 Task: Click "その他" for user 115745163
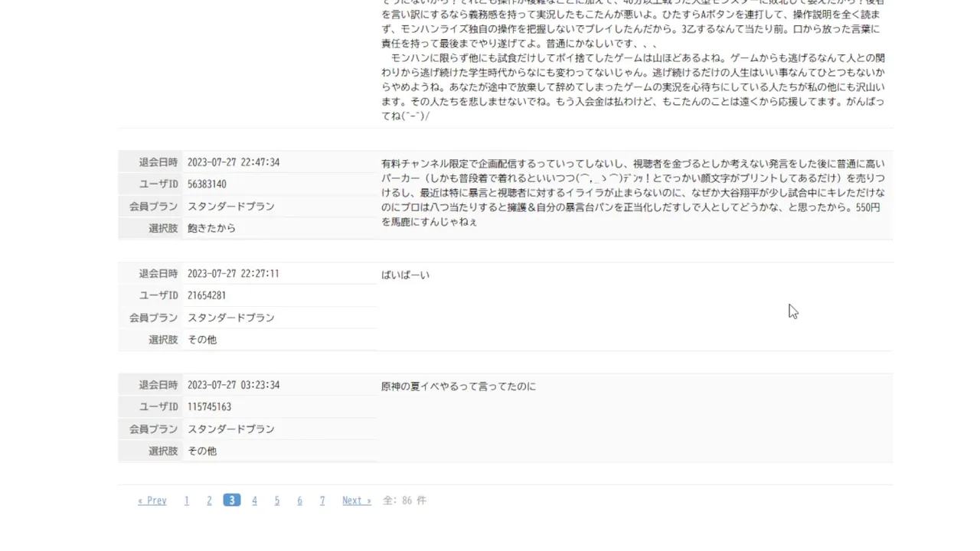click(202, 452)
